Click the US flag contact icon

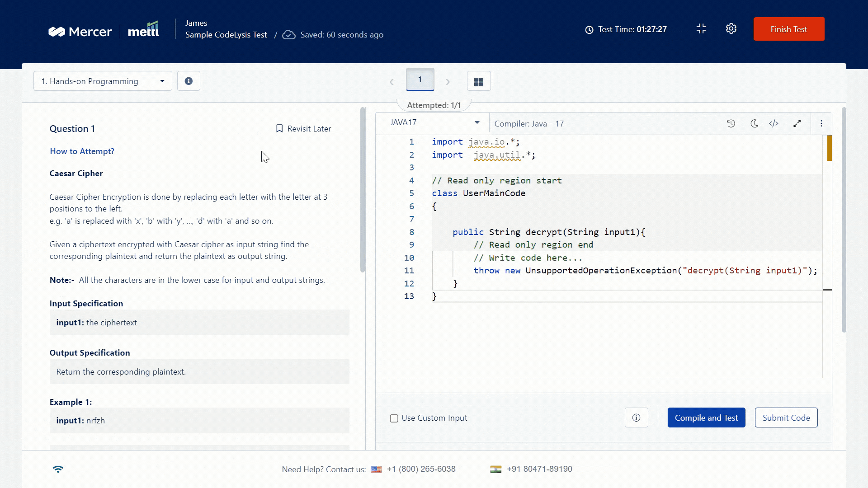[x=376, y=469]
